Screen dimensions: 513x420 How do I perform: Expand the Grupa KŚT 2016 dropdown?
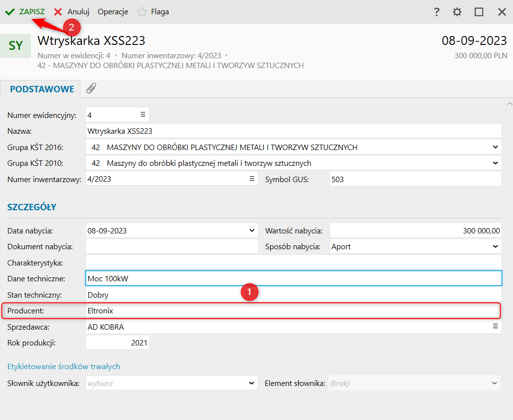click(495, 147)
